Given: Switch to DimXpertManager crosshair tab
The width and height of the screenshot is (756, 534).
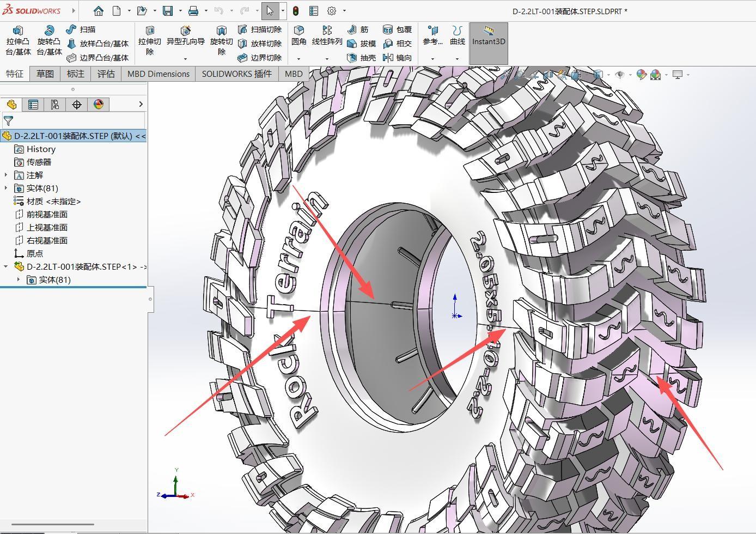Looking at the screenshot, I should click(x=77, y=105).
